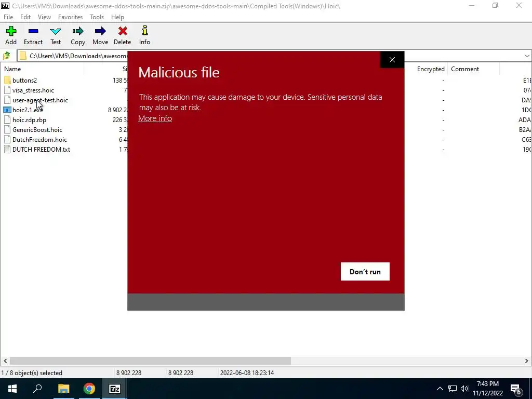Open Chrome from the taskbar
532x399 pixels.
pos(89,389)
